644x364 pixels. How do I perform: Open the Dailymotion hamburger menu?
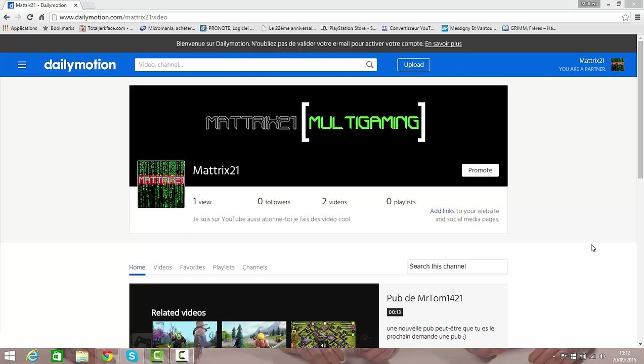[22, 65]
